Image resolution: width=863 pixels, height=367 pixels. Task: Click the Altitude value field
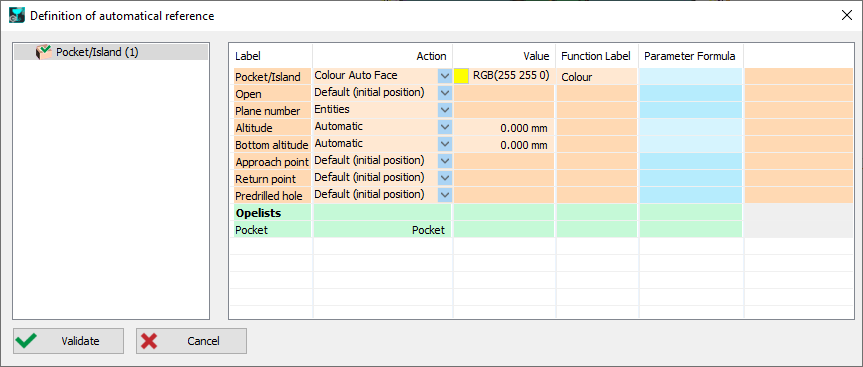[504, 128]
